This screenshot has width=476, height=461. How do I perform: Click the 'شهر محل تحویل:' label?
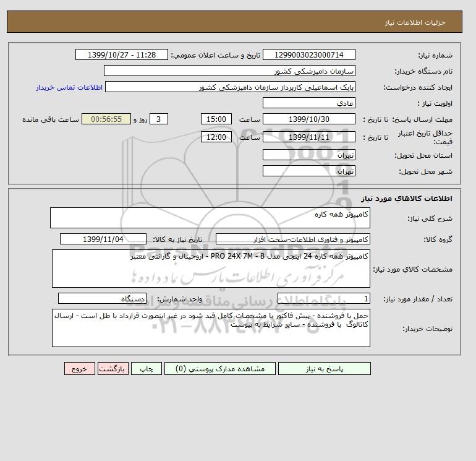(425, 171)
